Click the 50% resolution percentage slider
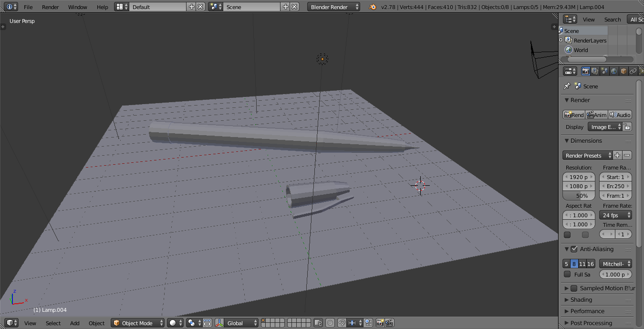Image resolution: width=644 pixels, height=329 pixels. [x=579, y=196]
